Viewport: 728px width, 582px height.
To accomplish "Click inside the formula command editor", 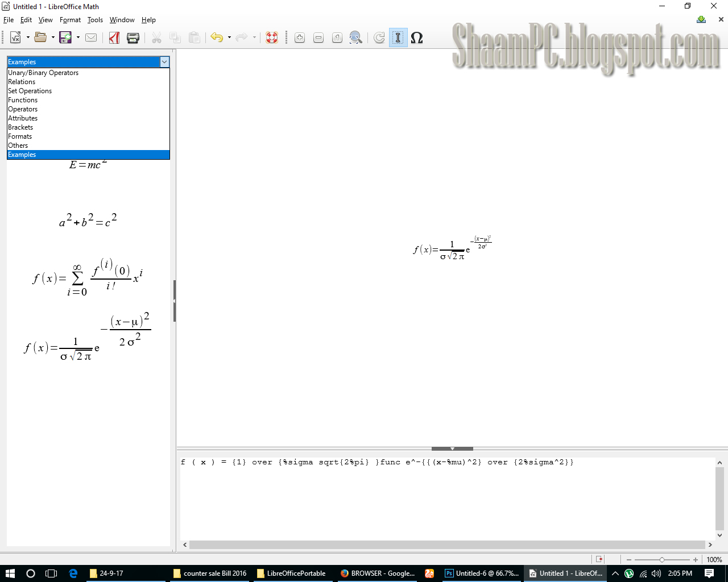I will tap(447, 498).
